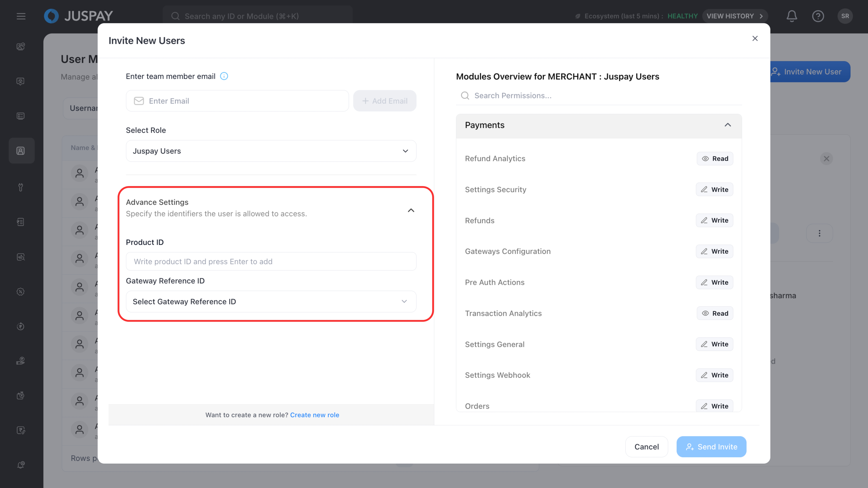Collapse the Payments module section

(728, 125)
